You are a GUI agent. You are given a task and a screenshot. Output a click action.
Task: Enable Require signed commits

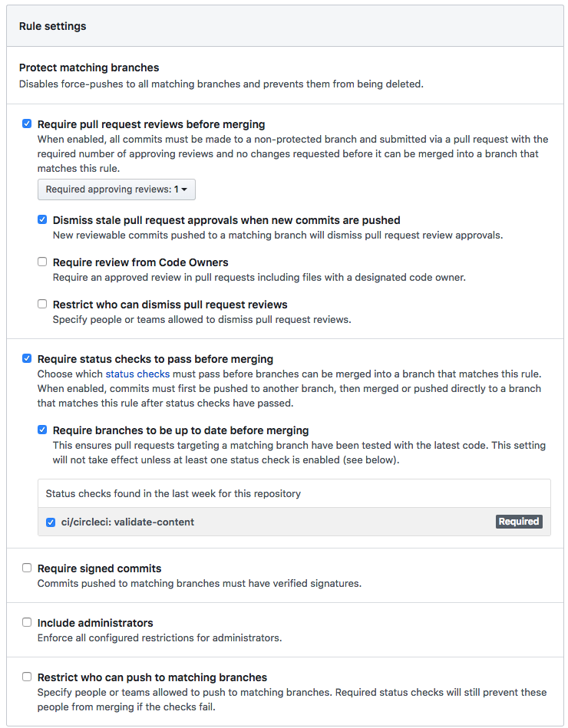27,568
